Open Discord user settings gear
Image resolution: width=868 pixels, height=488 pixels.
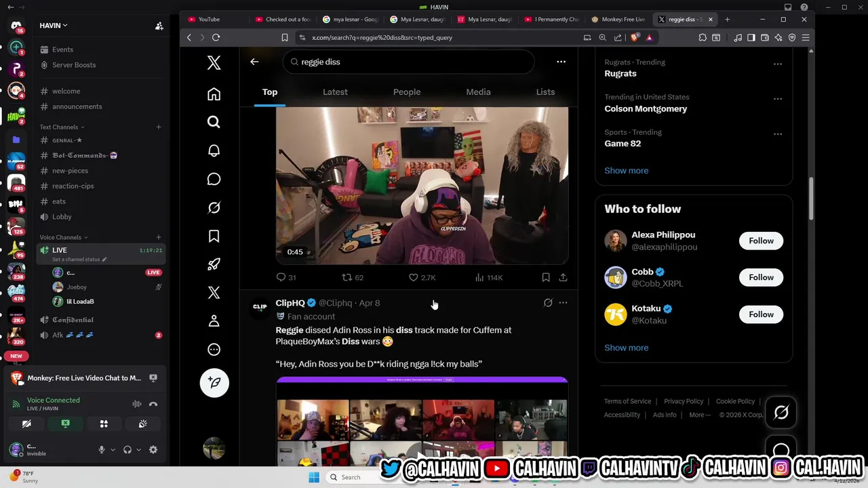click(x=153, y=449)
